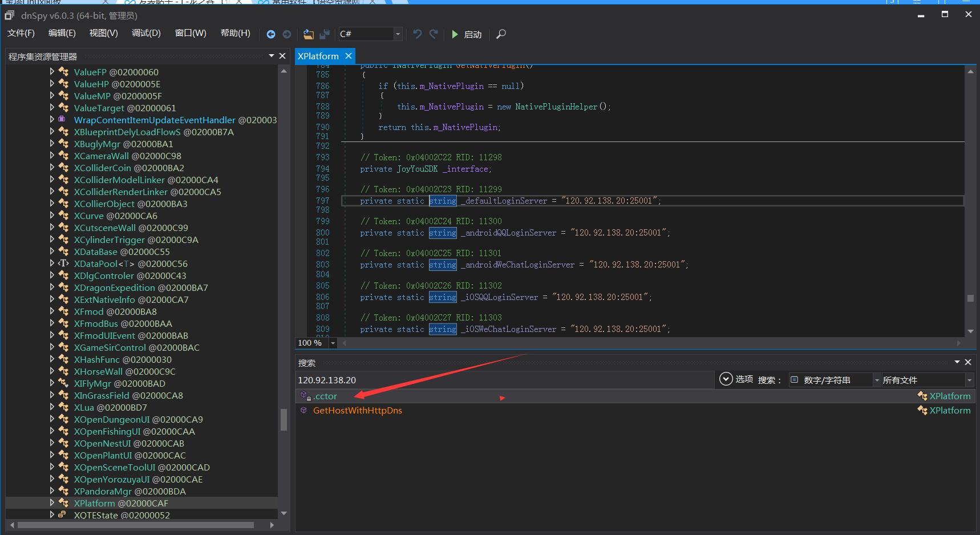Click XPlatform link in GetHostWithHttpDns row
The width and height of the screenshot is (980, 535).
(x=950, y=410)
